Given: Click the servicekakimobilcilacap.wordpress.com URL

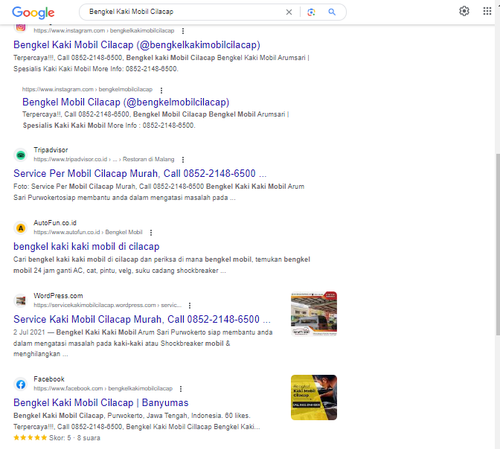Looking at the screenshot, I should tap(107, 305).
